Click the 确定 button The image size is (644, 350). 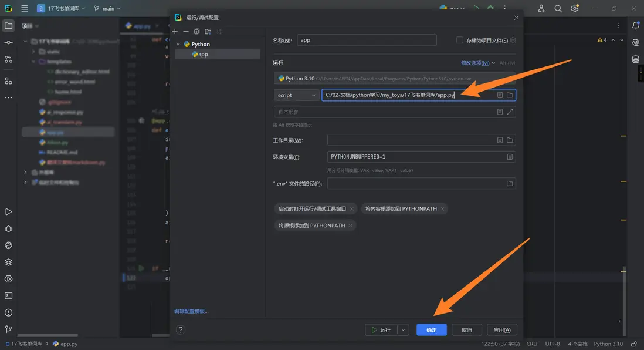point(431,330)
